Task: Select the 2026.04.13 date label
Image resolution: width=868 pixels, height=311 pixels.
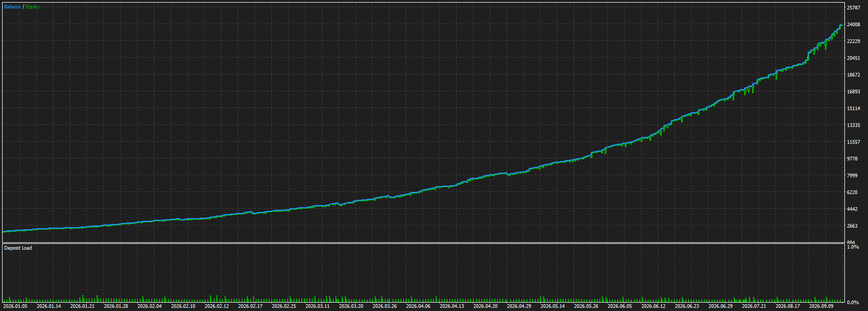Action: pos(452,306)
